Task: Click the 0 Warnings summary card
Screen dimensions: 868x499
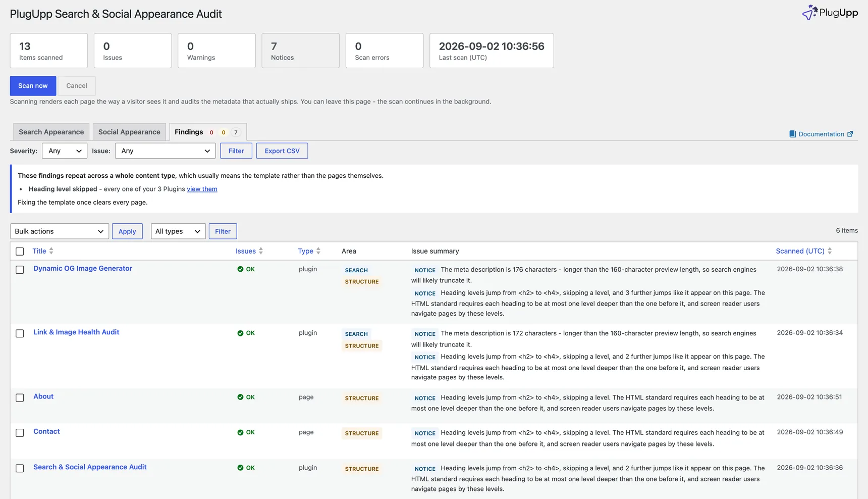Action: click(216, 51)
